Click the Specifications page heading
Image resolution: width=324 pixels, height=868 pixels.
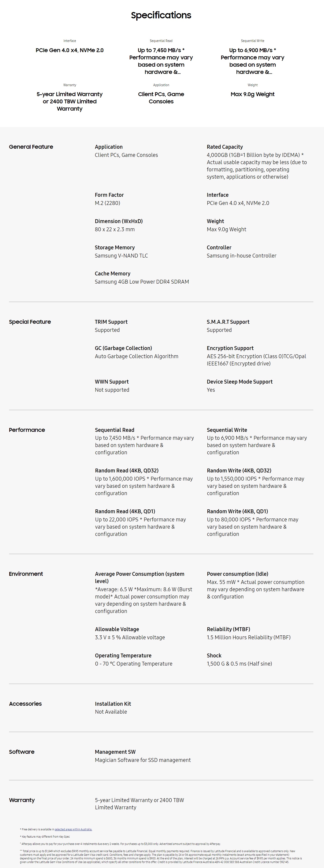[161, 15]
